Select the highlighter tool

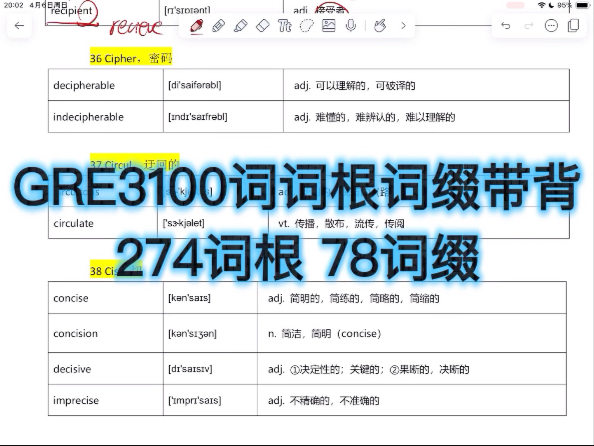click(x=241, y=26)
